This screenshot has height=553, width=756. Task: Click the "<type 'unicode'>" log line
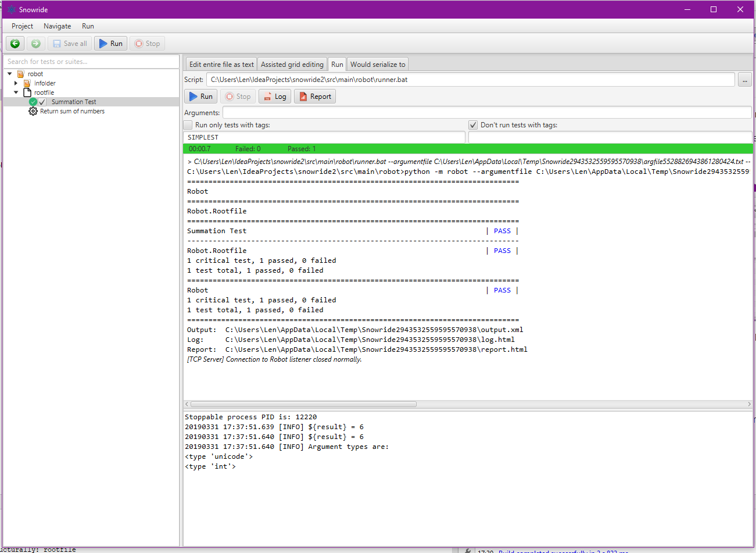tap(219, 456)
